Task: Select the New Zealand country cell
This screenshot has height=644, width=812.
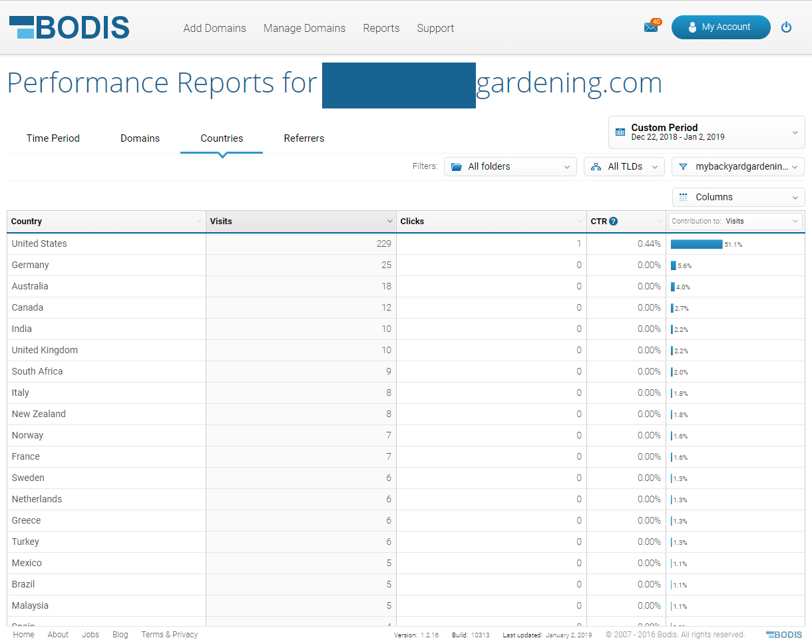Action: (x=106, y=414)
